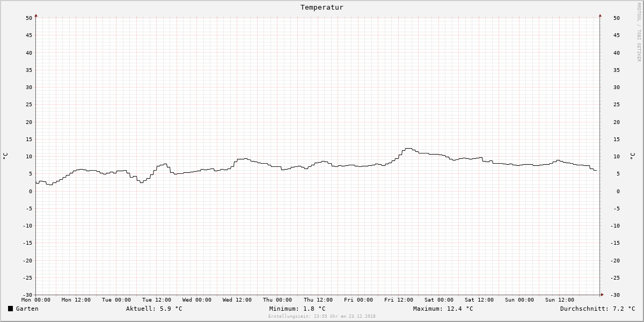This screenshot has width=644, height=322.
Task: Click the "Thu 00:00" time axis label
Action: coord(277,300)
